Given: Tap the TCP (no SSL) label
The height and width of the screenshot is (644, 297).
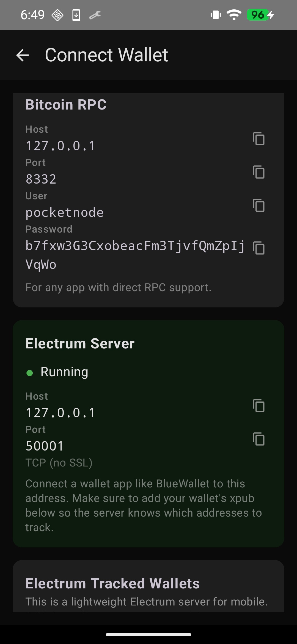Looking at the screenshot, I should click(59, 462).
